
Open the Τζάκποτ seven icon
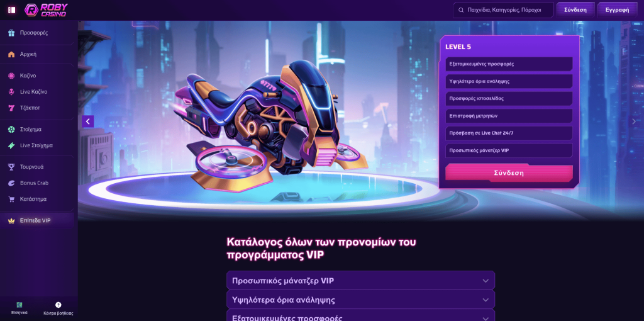point(11,108)
